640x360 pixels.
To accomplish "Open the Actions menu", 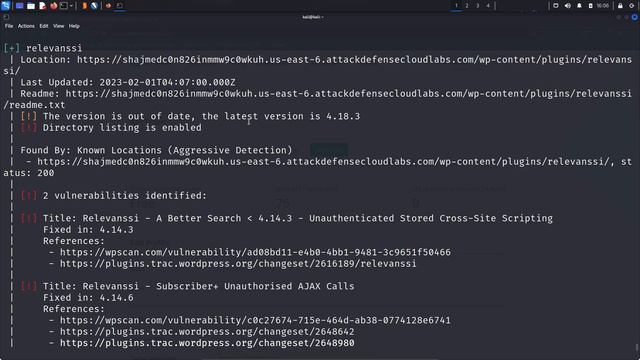I will tap(26, 26).
